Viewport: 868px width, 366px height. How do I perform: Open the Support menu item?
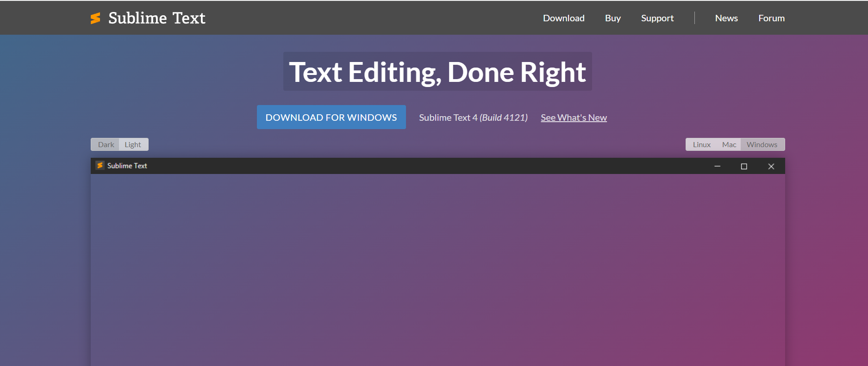tap(657, 18)
